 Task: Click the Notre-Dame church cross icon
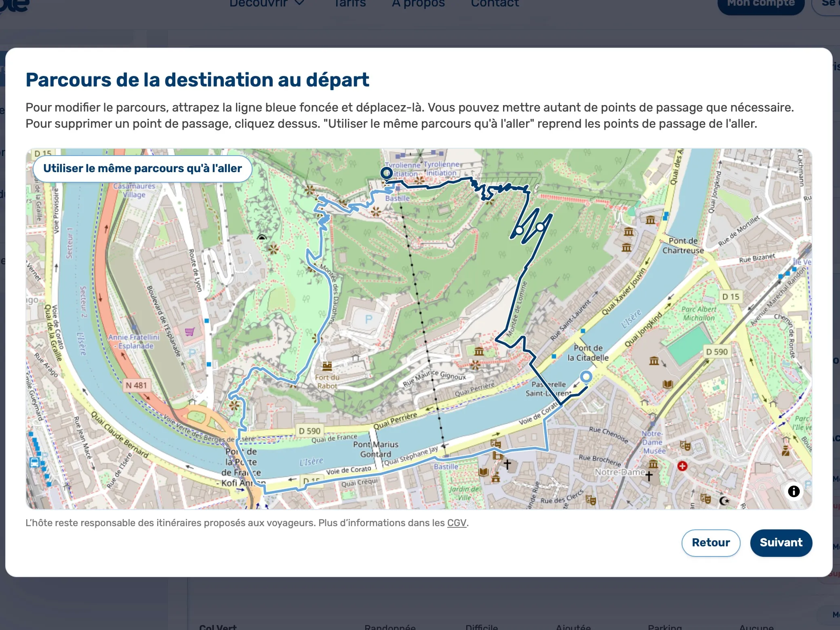(648, 476)
